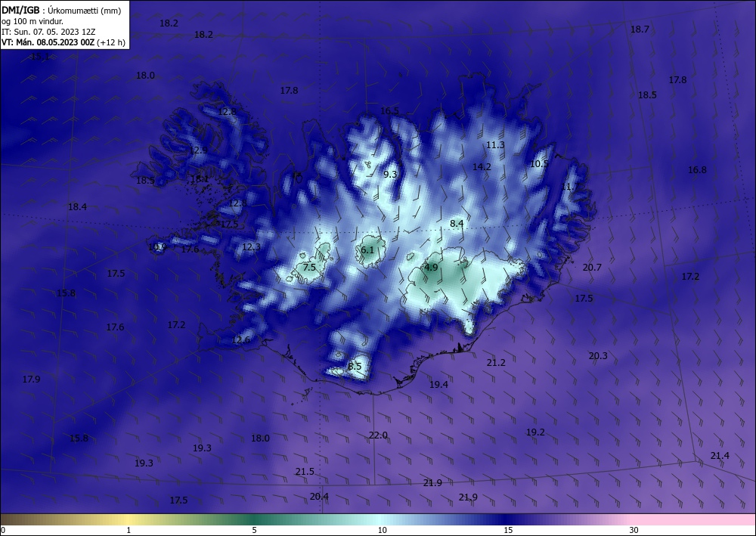Click the 17.9 value label
This screenshot has width=756, height=536.
click(31, 380)
